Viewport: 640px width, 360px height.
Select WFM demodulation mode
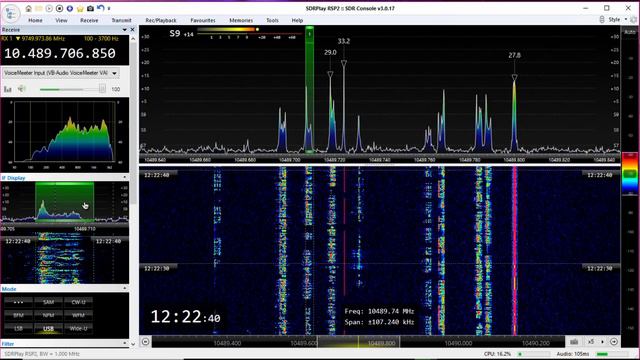(78, 316)
